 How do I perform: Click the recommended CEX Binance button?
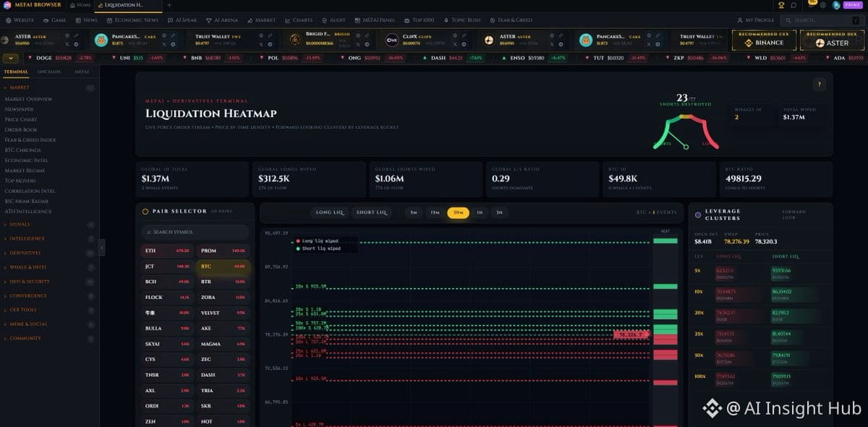(764, 40)
